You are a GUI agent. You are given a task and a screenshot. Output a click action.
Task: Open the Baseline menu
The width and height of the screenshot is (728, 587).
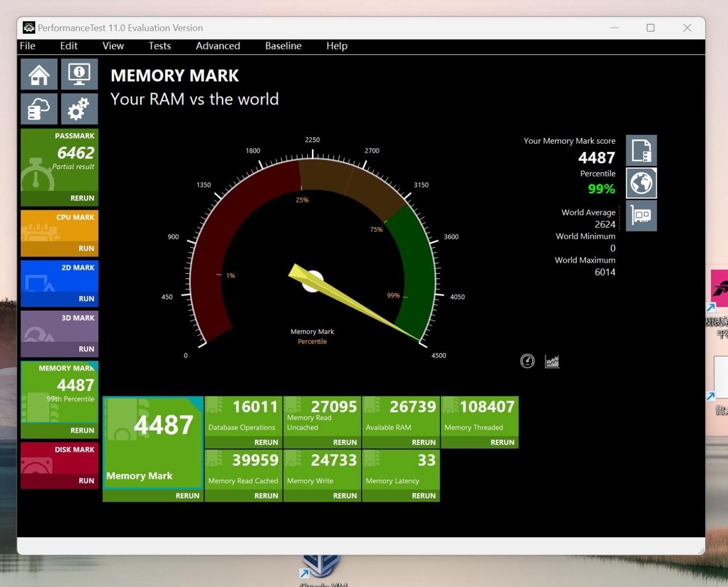(283, 46)
